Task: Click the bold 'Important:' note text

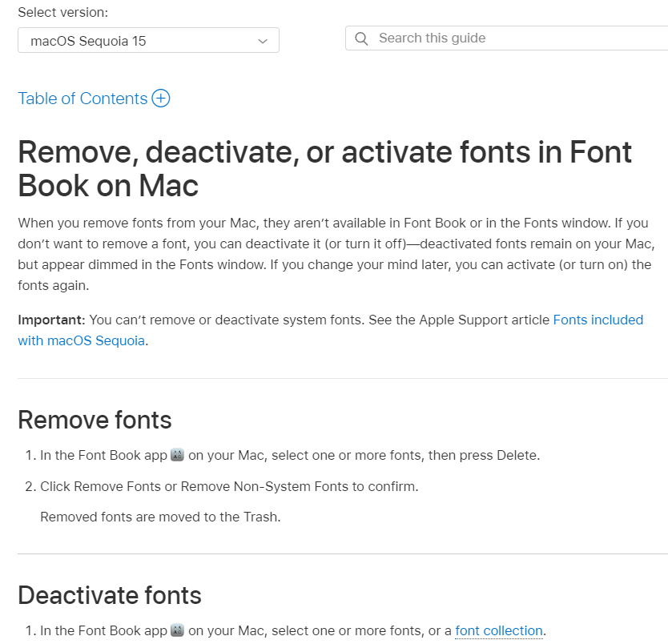Action: point(51,320)
